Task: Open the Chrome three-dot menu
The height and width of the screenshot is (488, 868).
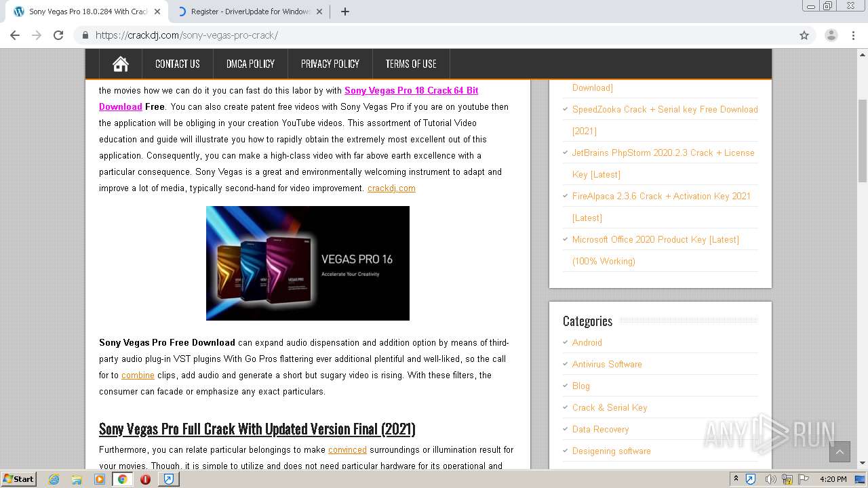Action: 853,35
